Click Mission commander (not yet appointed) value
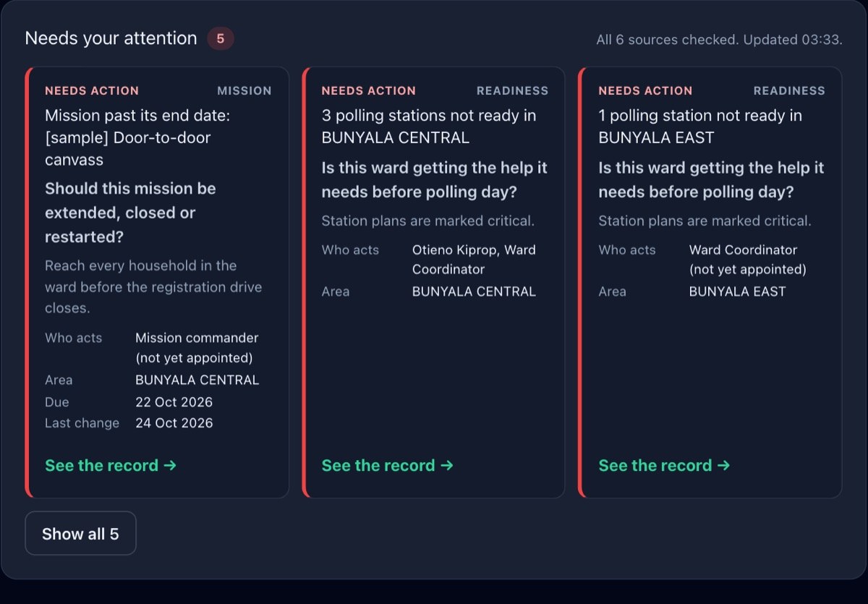Viewport: 868px width, 604px height. tap(197, 348)
